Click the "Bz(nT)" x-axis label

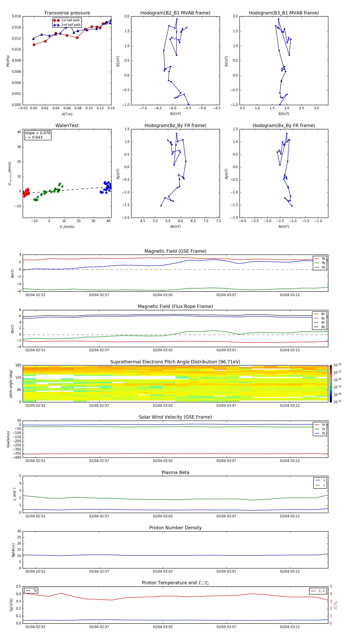(175, 227)
